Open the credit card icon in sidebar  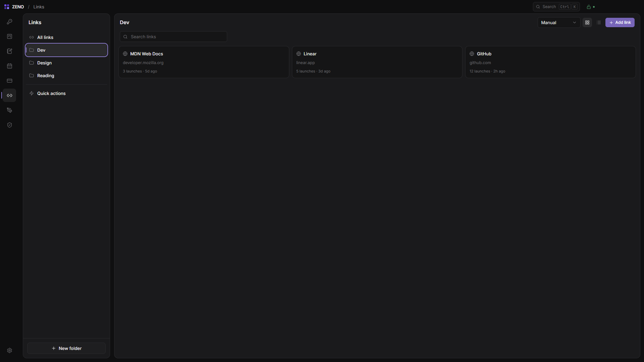tap(9, 81)
